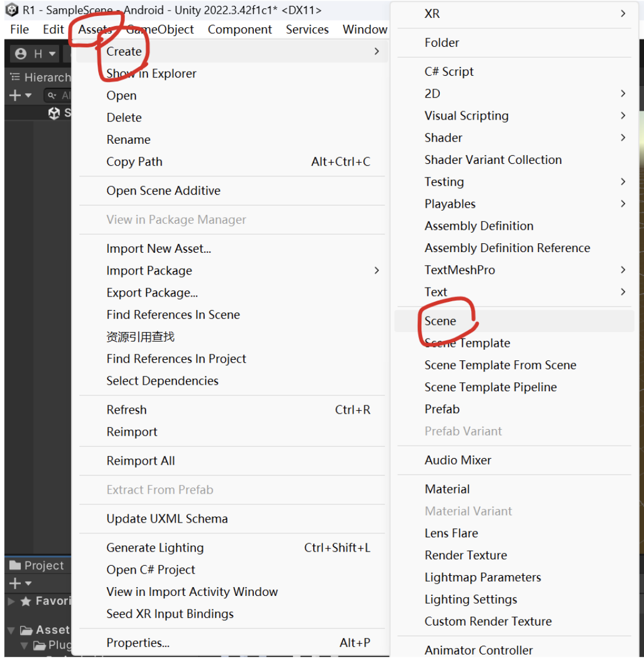
Task: Select Reimport All
Action: pos(232,461)
